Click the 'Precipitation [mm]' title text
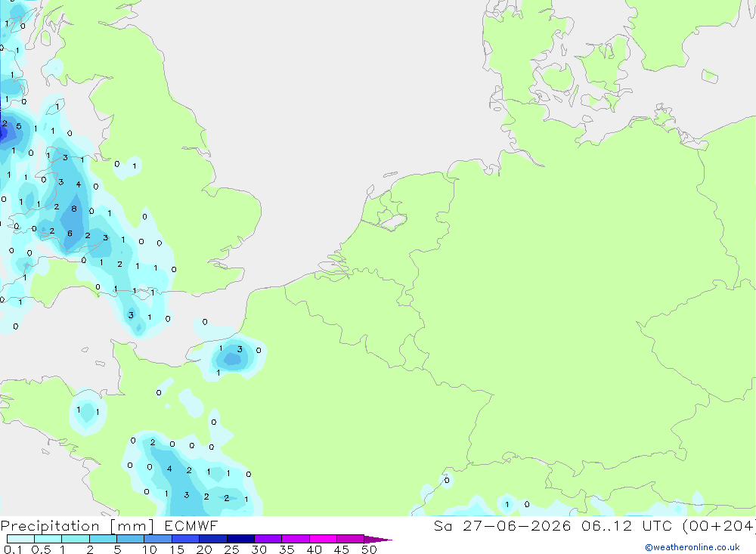Screen dimensions: 756x554 coord(77,526)
